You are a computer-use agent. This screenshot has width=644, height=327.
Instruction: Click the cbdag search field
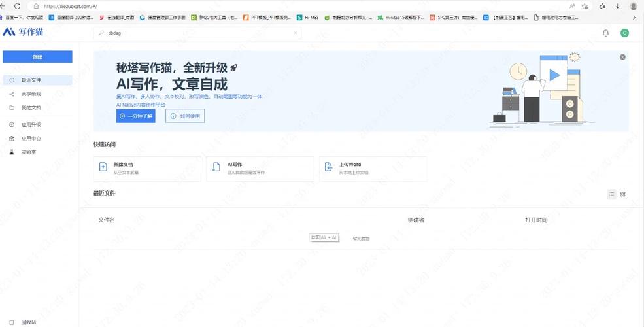[x=197, y=33]
